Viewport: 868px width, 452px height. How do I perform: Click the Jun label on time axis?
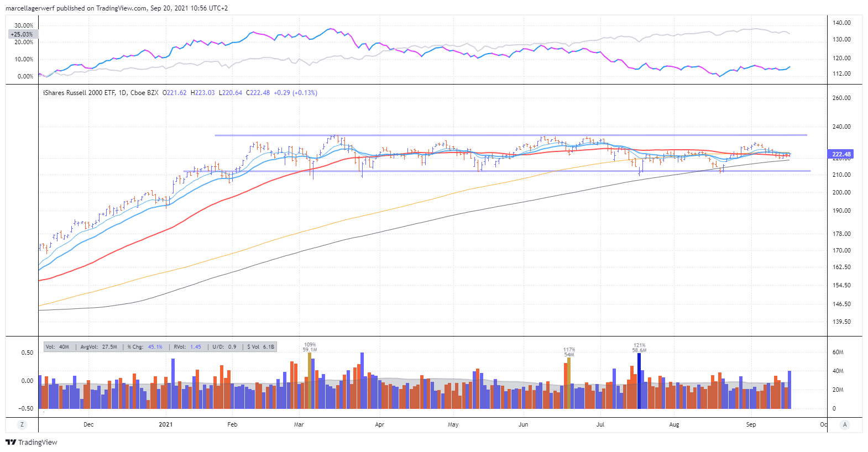[524, 424]
